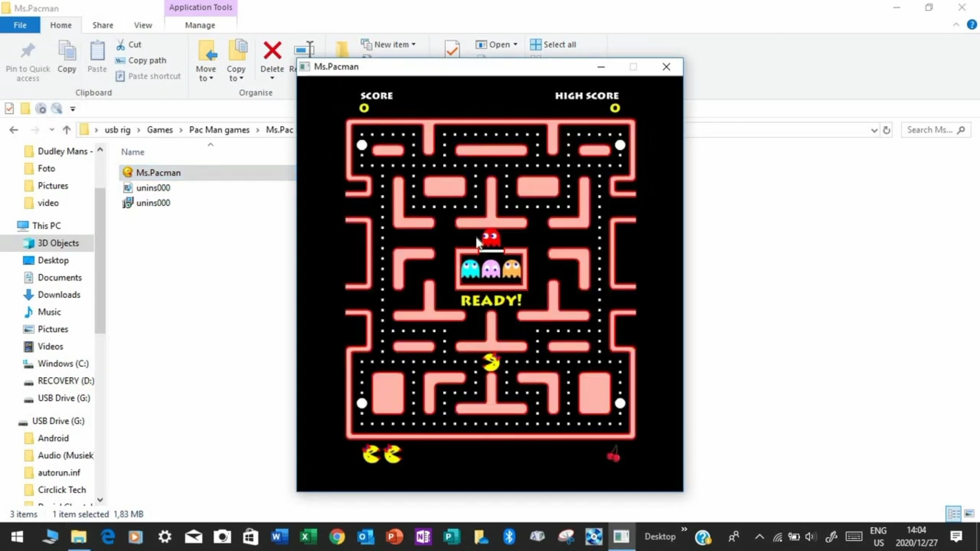Click the navigation pane scroll-down arrow
This screenshot has width=980, height=551.
[100, 500]
